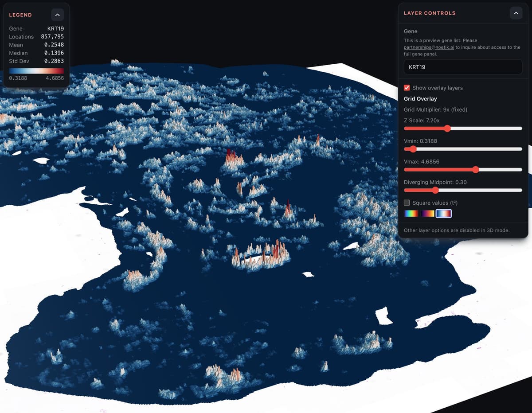Screen dimensions: 532x413
Task: Enable Square values (t²)
Action: click(x=407, y=202)
